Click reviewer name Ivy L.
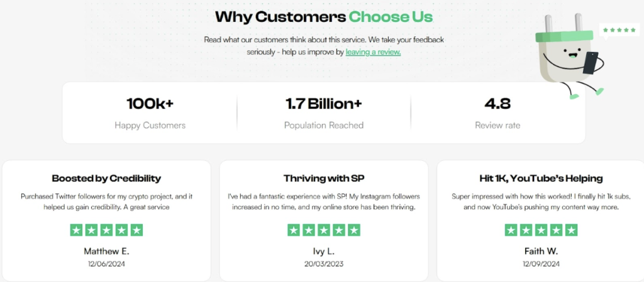This screenshot has height=282, width=644. pos(324,251)
